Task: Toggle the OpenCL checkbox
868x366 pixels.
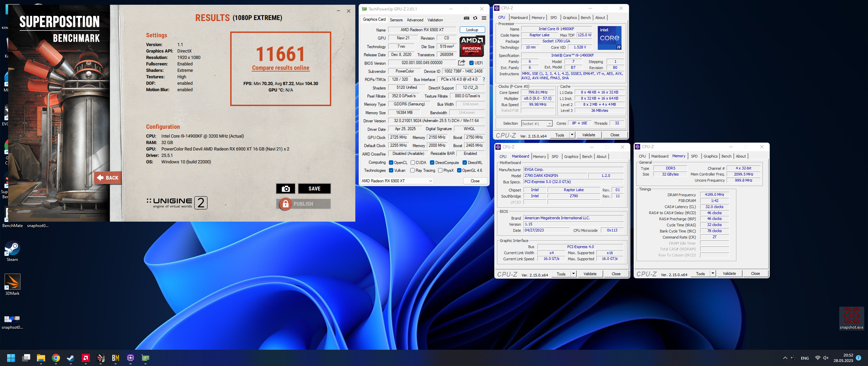Action: 391,163
